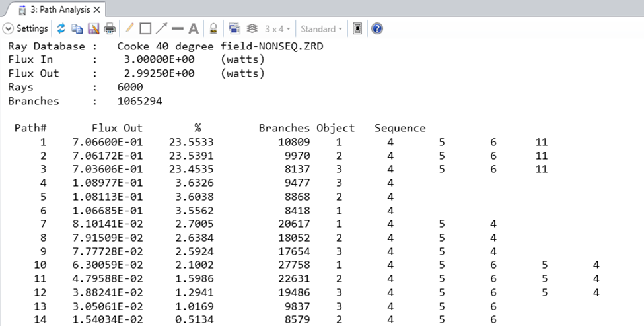Toggle the window lock padlock icon

coord(213,29)
